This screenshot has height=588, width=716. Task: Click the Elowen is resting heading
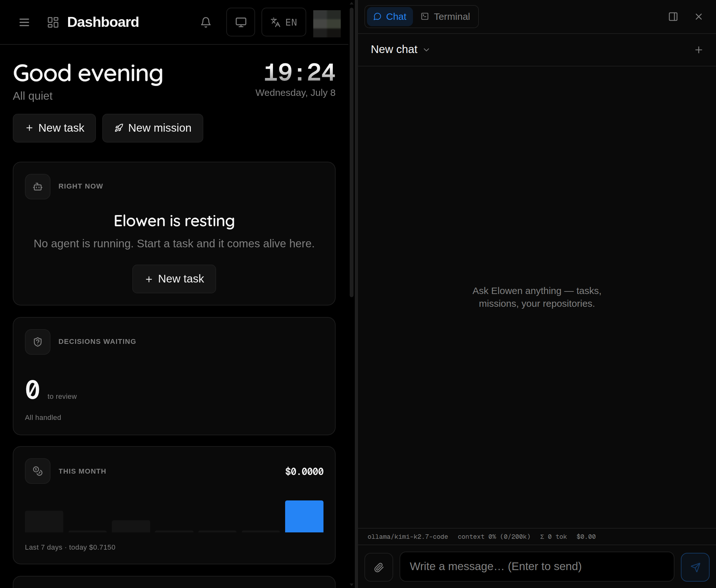(x=174, y=221)
